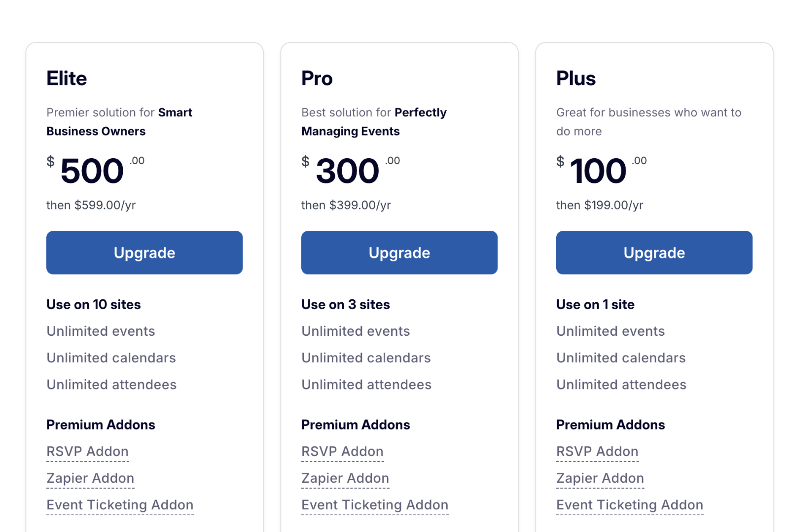Open the Event Ticketing Addon link under Pro

(x=375, y=504)
